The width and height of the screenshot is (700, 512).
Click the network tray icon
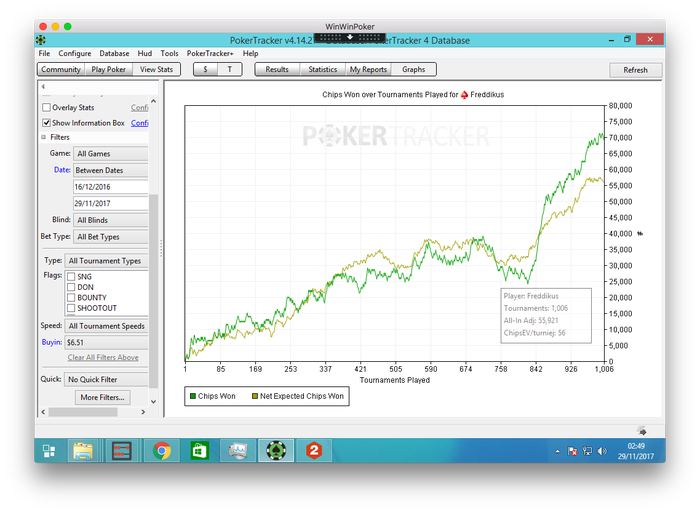tap(588, 451)
